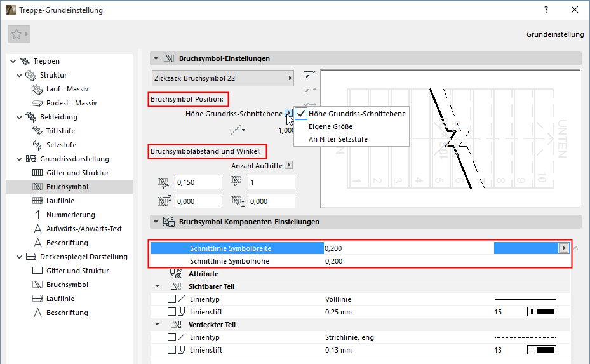This screenshot has height=364, width=590.
Task: Select Lauf - Massiv tree item
Action: [67, 89]
